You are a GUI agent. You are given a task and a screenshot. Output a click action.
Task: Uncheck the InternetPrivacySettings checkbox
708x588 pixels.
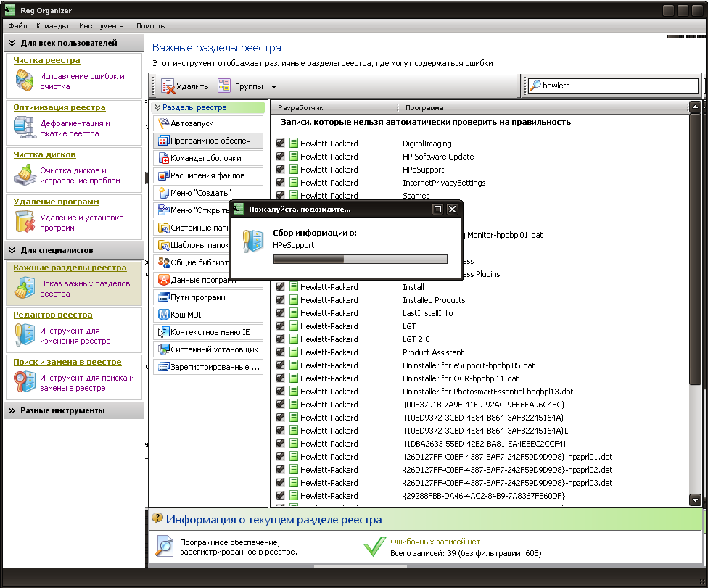(280, 182)
